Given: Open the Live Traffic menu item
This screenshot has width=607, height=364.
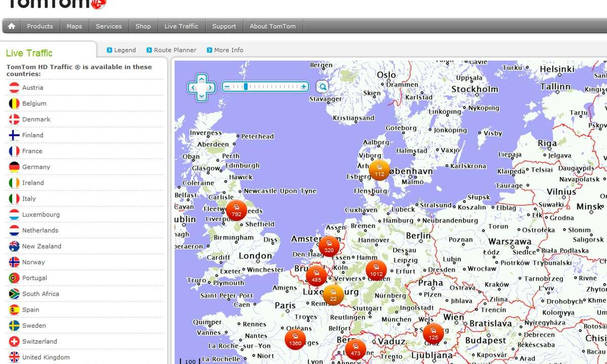Looking at the screenshot, I should point(181,26).
